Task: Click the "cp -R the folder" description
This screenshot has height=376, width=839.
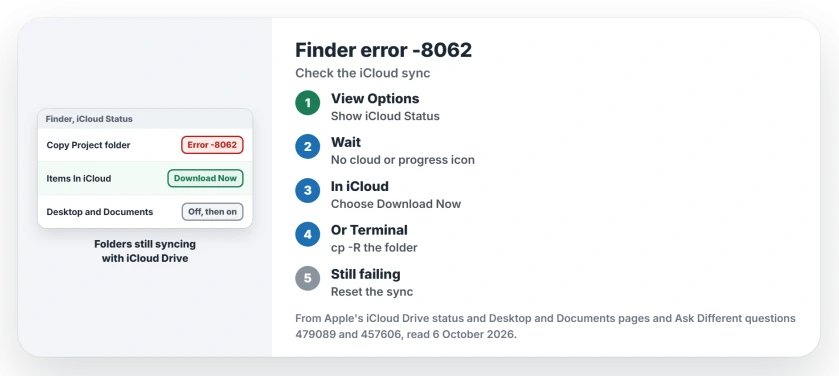Action: [x=374, y=248]
